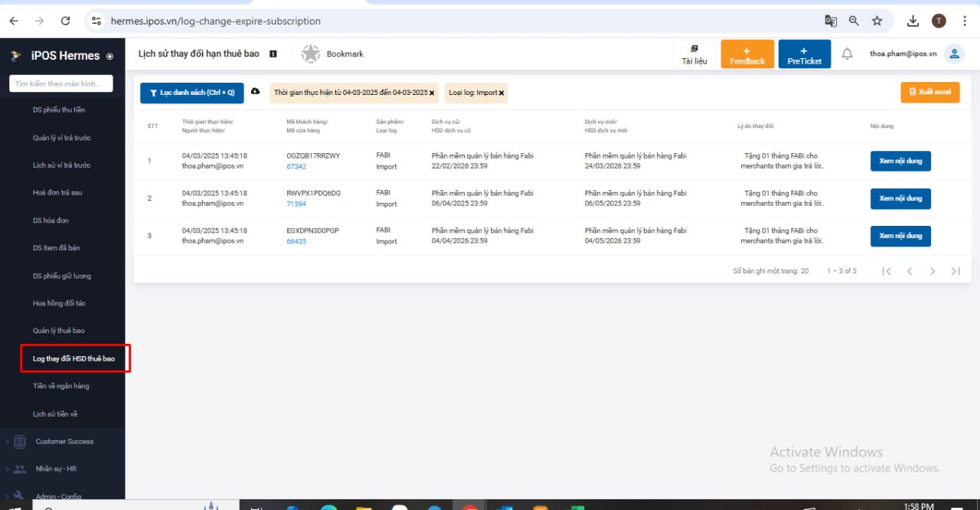Open Tiền về ngân hàng menu
980x510 pixels.
click(x=61, y=386)
